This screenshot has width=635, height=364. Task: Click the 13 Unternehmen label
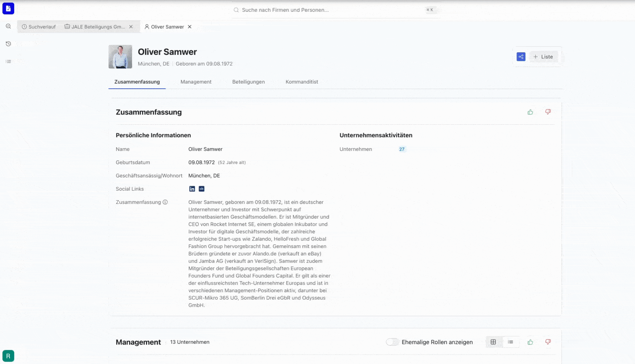[x=190, y=342]
